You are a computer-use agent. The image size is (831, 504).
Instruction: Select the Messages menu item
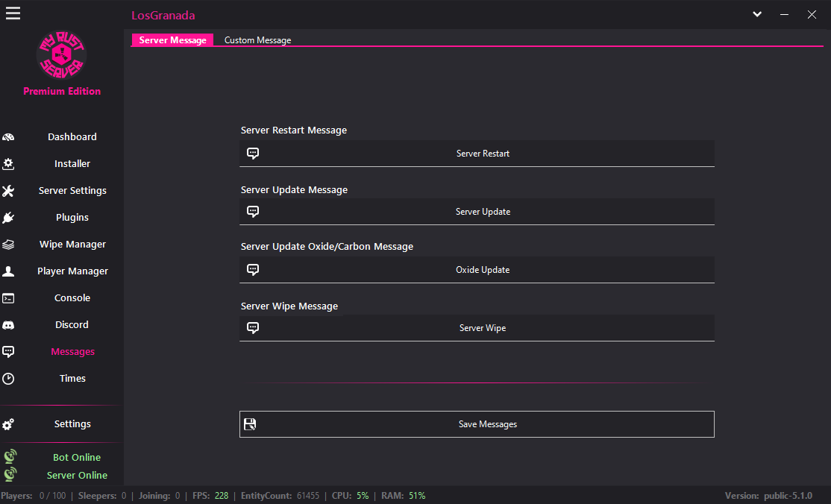click(x=72, y=351)
